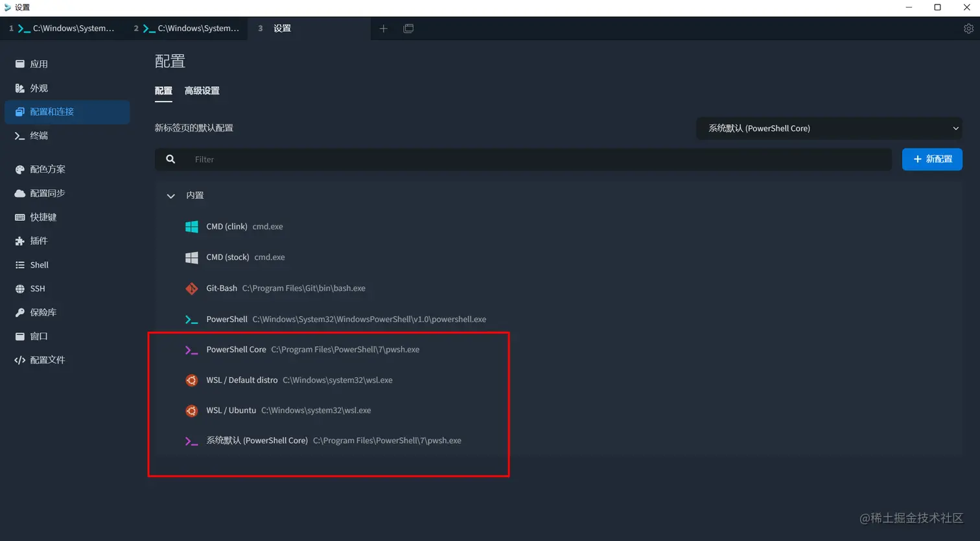980x541 pixels.
Task: Open the CMD (stock) profile name
Action: click(227, 258)
